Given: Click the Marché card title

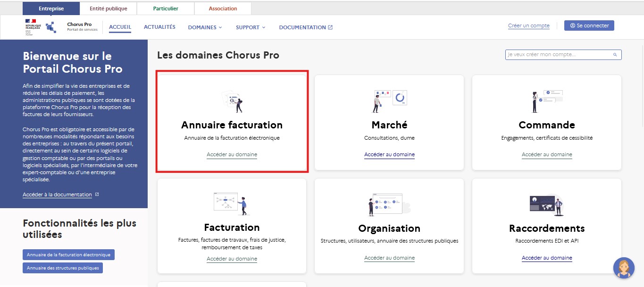Looking at the screenshot, I should point(389,125).
